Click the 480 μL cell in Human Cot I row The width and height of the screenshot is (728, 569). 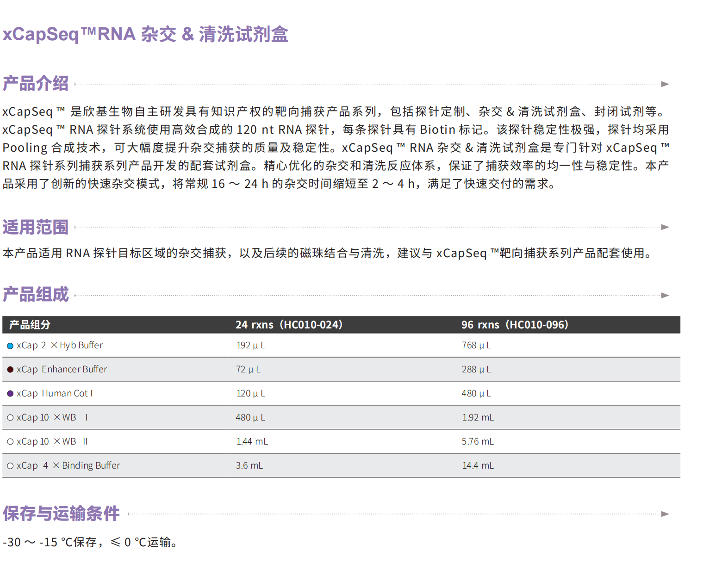coord(476,394)
